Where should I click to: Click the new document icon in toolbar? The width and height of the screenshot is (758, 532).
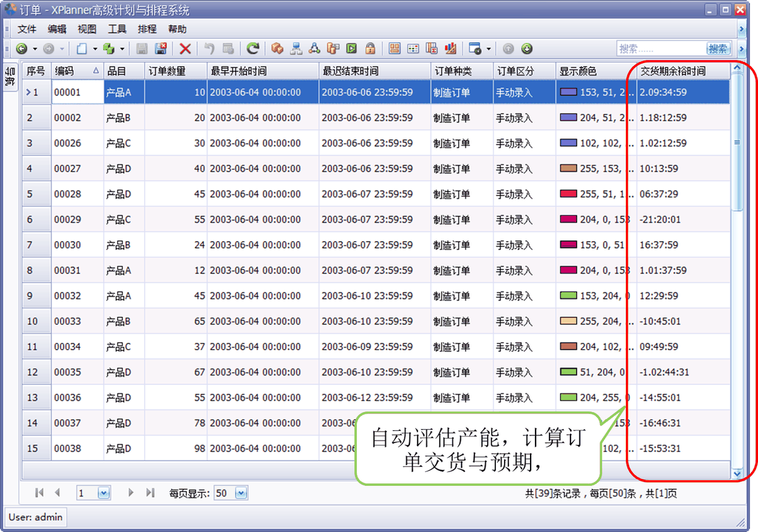[x=81, y=49]
